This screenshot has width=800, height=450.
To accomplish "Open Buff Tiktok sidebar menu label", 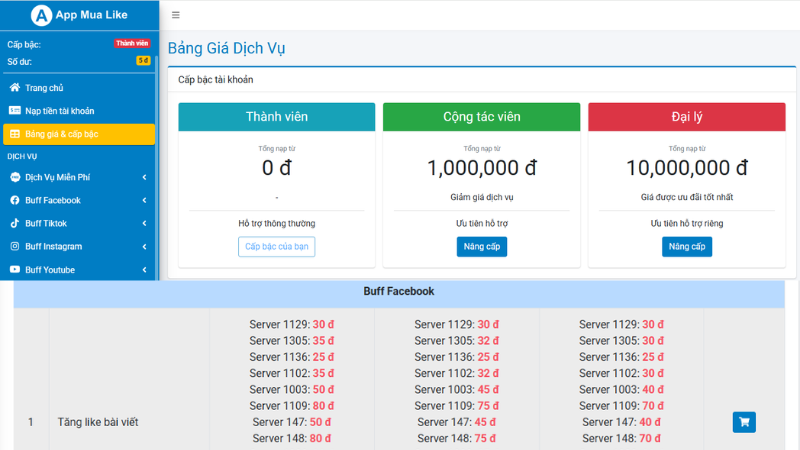I will click(x=46, y=223).
